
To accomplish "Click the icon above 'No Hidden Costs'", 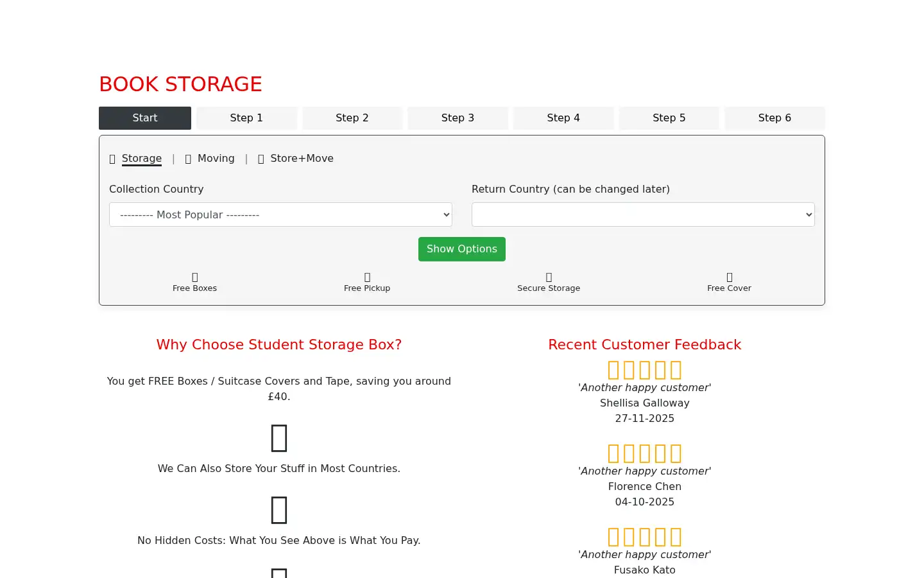I will pyautogui.click(x=279, y=510).
